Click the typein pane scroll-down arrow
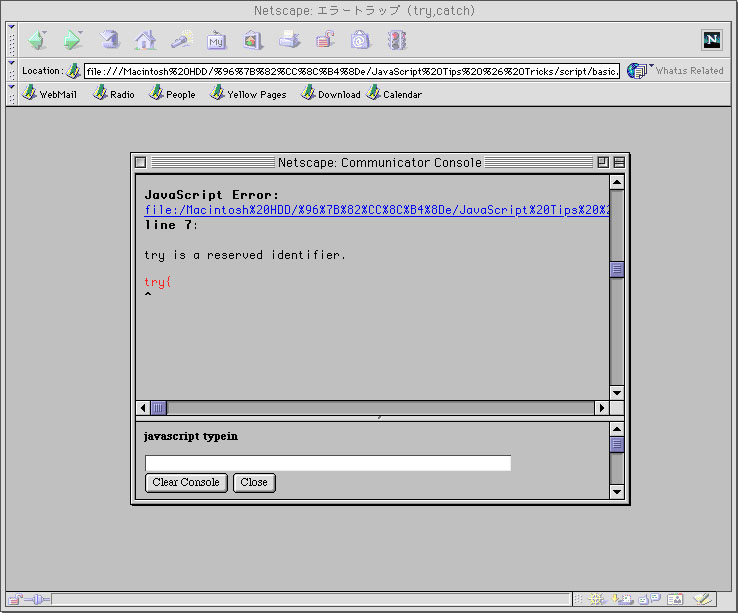The width and height of the screenshot is (738, 613). coord(617,492)
